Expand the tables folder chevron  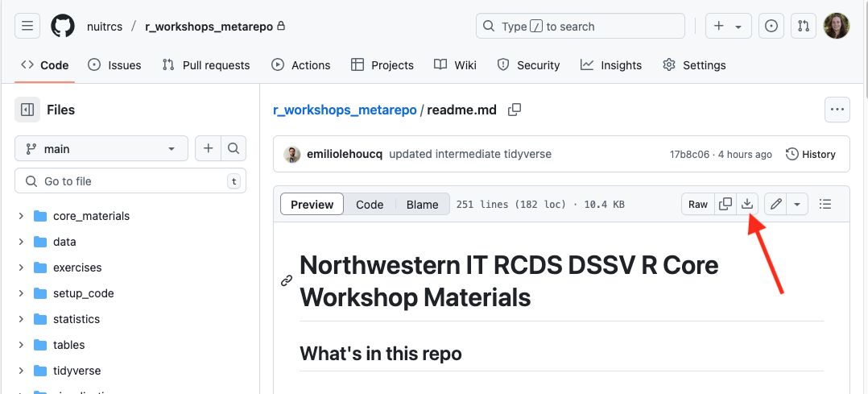point(21,345)
